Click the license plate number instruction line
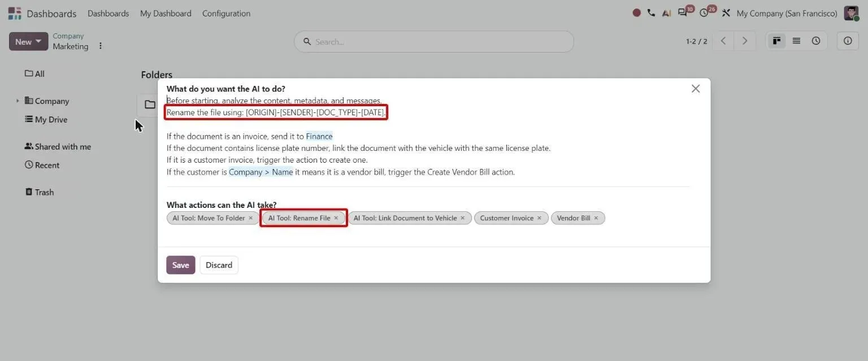868x361 pixels. 358,148
